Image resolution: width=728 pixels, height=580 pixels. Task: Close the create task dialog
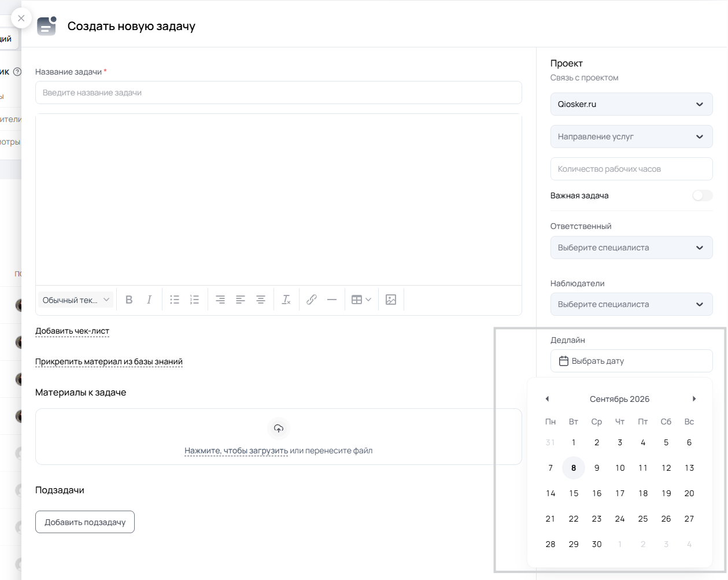(21, 18)
